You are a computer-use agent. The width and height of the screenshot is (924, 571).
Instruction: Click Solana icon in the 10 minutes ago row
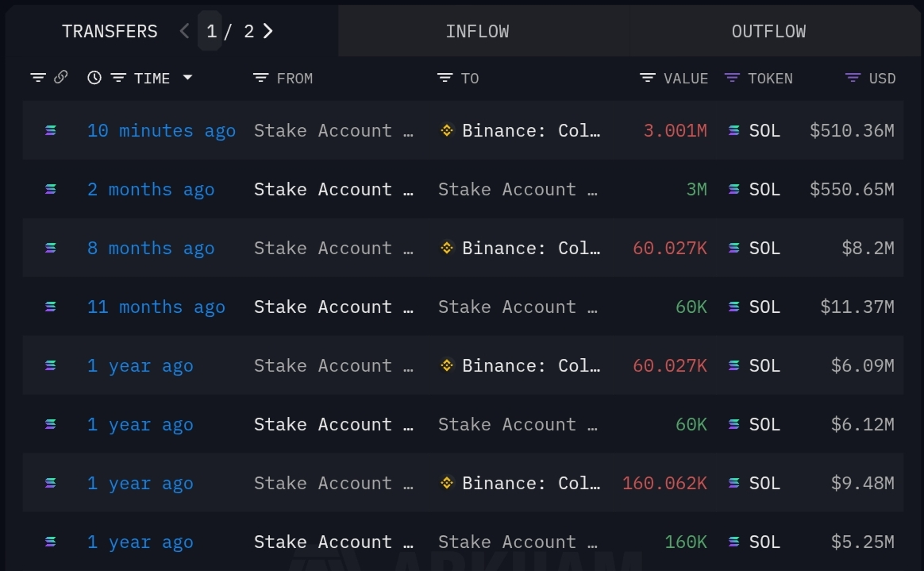[x=51, y=130]
